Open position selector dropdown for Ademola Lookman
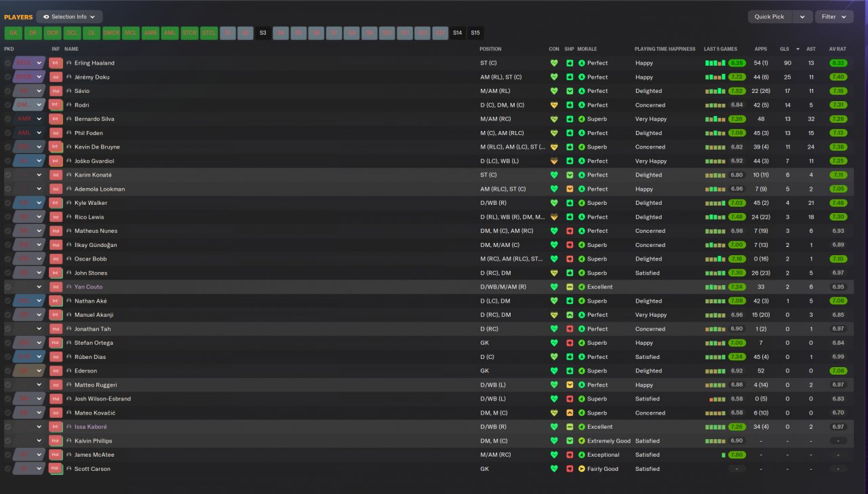The height and width of the screenshot is (494, 868). pyautogui.click(x=39, y=189)
